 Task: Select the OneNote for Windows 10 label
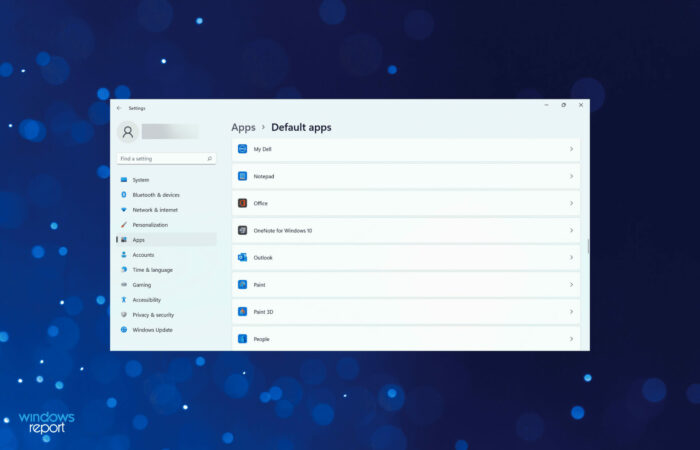(283, 230)
